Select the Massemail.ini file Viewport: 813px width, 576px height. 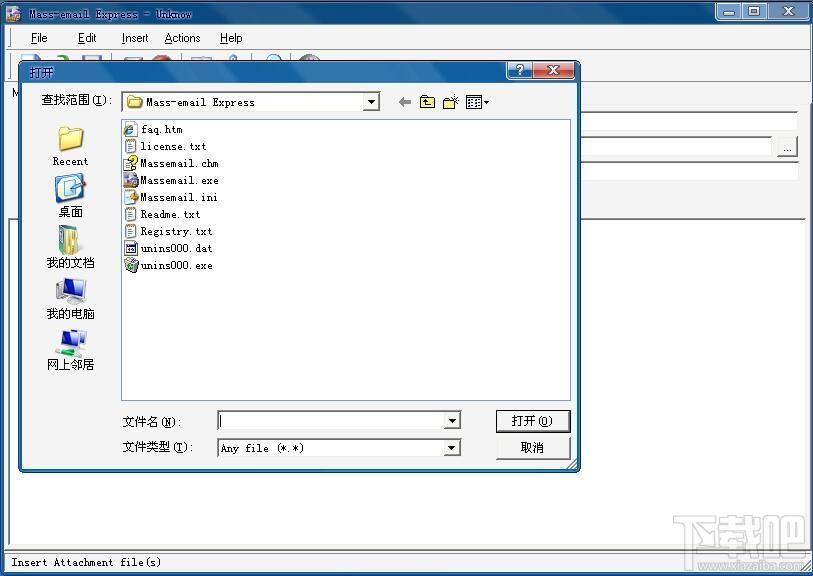click(171, 198)
